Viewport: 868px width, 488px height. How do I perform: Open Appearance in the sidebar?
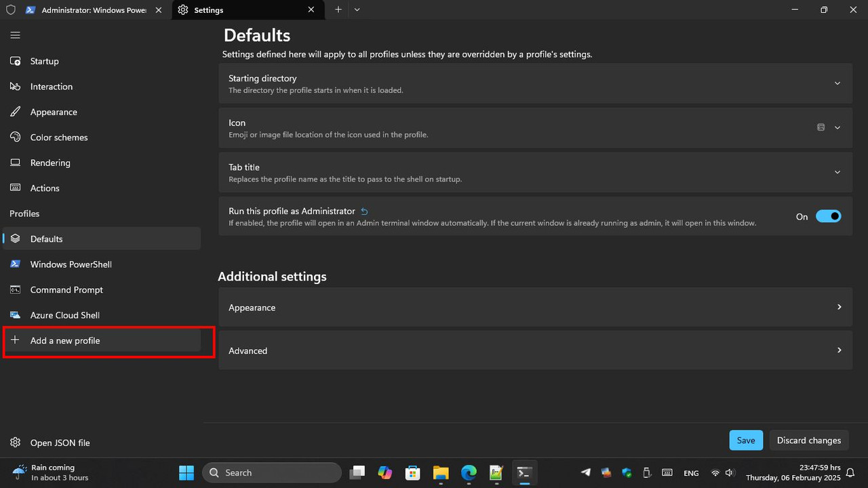click(x=102, y=112)
